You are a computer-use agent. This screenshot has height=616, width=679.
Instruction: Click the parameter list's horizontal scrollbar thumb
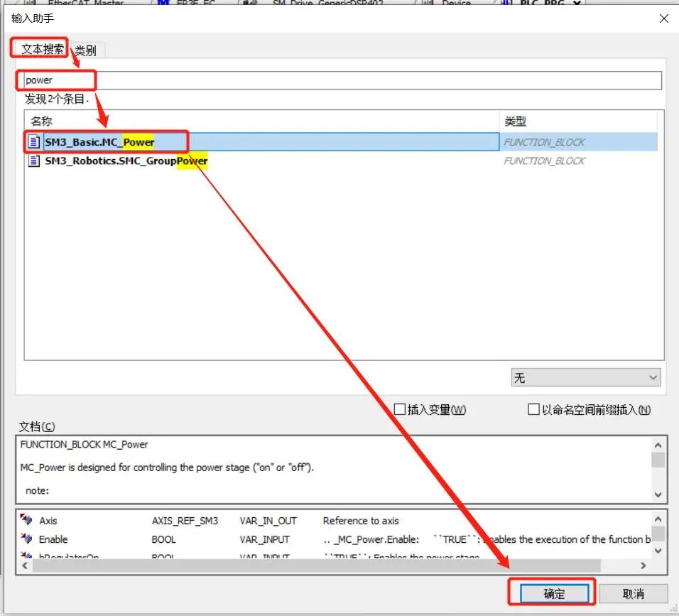click(317, 566)
